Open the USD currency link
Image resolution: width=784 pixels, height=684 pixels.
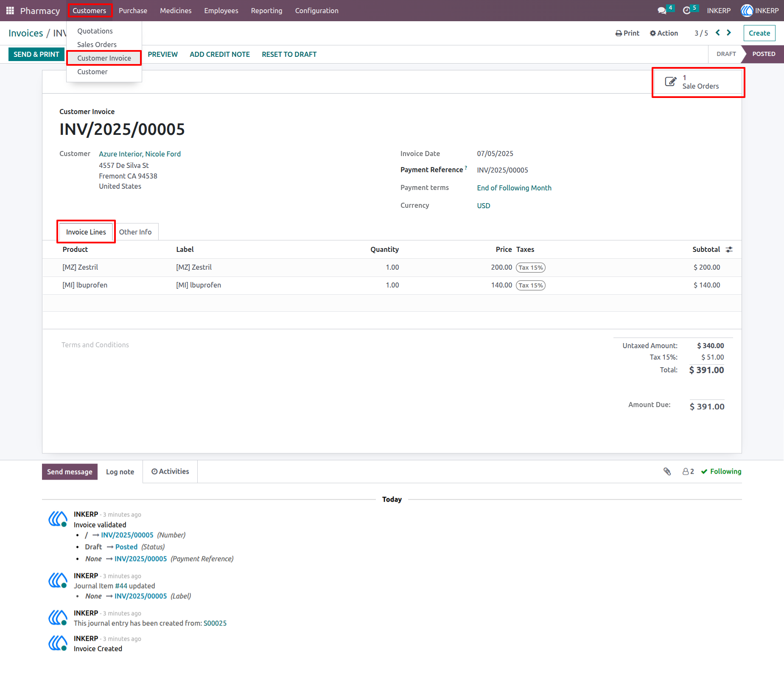(484, 206)
